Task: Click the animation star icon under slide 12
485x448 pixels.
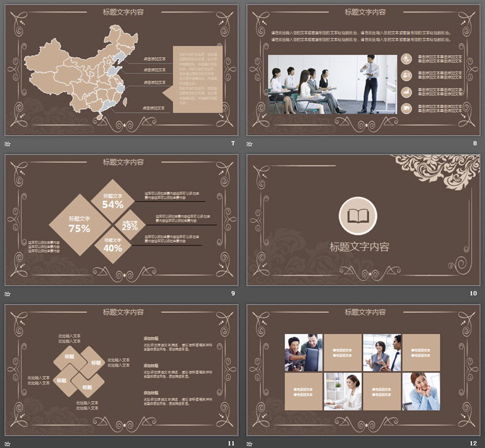Action: (250, 443)
